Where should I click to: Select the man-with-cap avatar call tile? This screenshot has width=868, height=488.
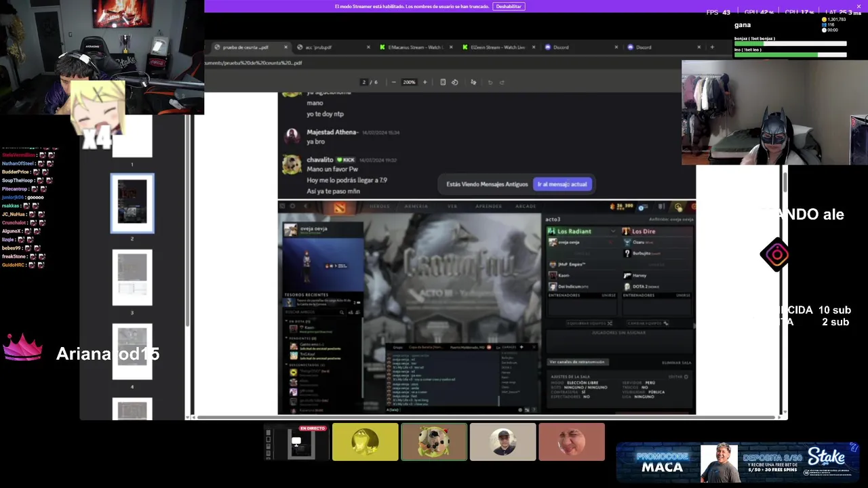tap(503, 442)
